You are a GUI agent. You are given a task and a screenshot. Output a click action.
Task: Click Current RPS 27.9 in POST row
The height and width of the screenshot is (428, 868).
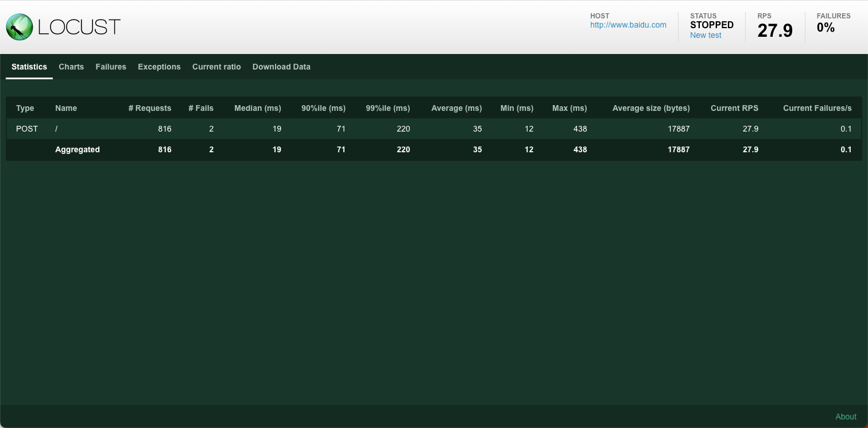point(750,129)
